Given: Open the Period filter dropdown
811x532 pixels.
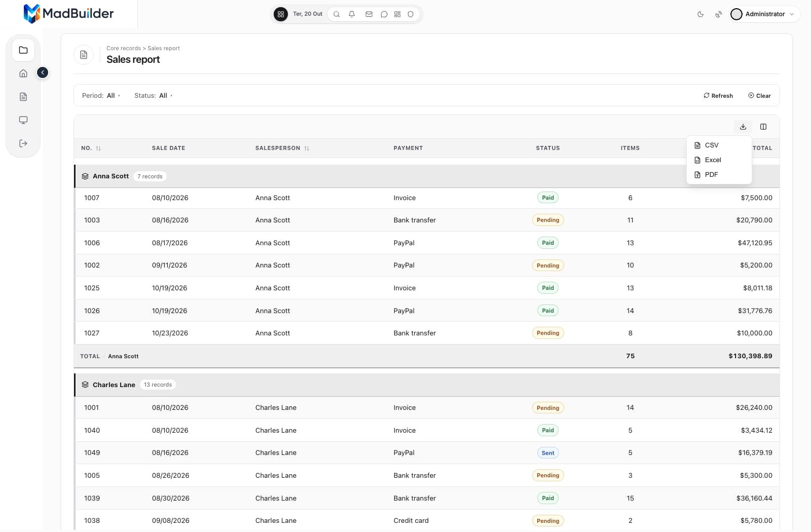Looking at the screenshot, I should point(101,95).
